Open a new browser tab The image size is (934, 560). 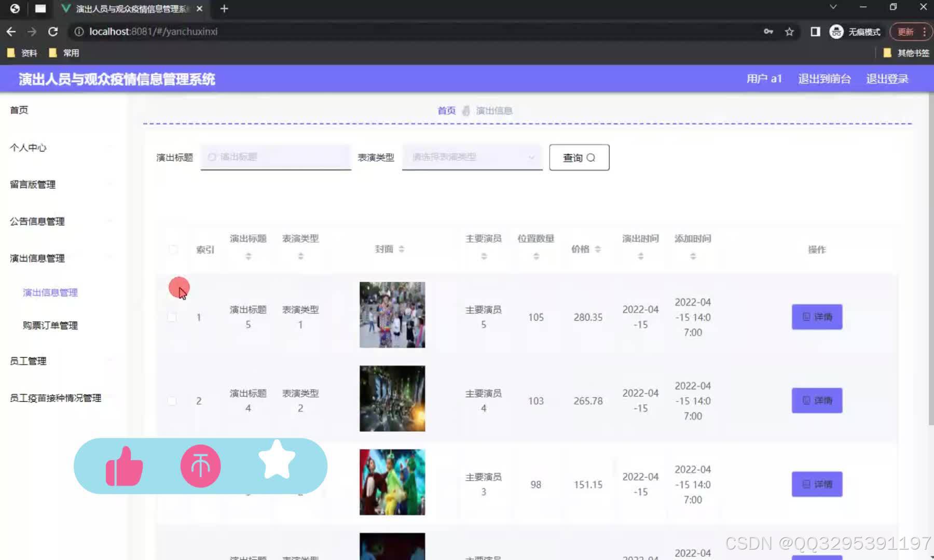click(224, 8)
